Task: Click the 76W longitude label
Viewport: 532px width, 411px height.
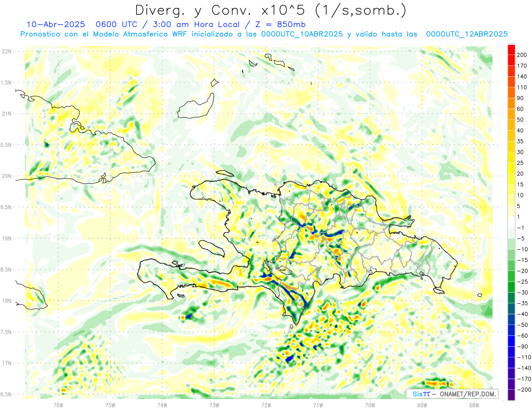Action: (x=59, y=404)
